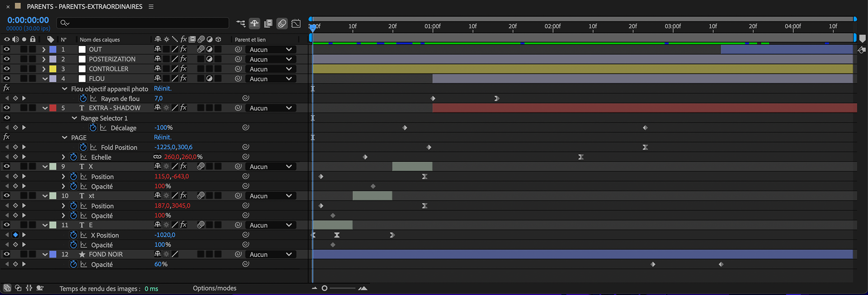Viewport: 868px width, 295px height.
Task: Add keyframe diamond for X Position
Action: [15, 235]
